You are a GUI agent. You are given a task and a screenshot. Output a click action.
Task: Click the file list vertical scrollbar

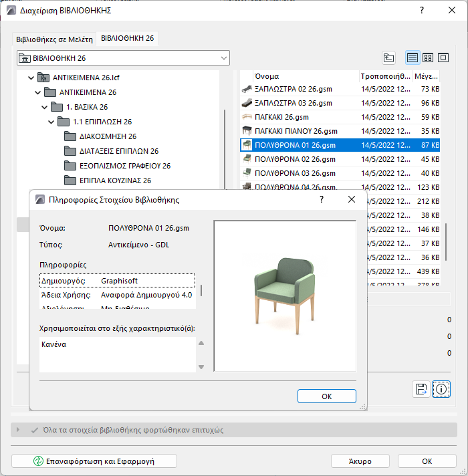[446, 242]
